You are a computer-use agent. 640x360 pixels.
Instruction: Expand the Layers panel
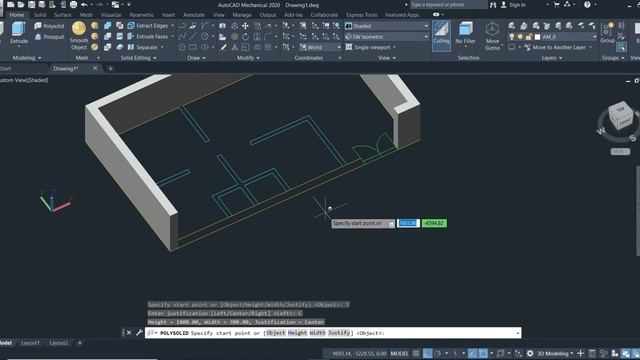point(552,58)
